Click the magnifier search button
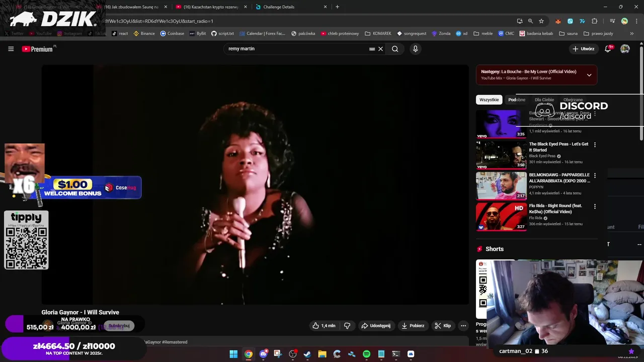The width and height of the screenshot is (644, 362). [x=395, y=49]
